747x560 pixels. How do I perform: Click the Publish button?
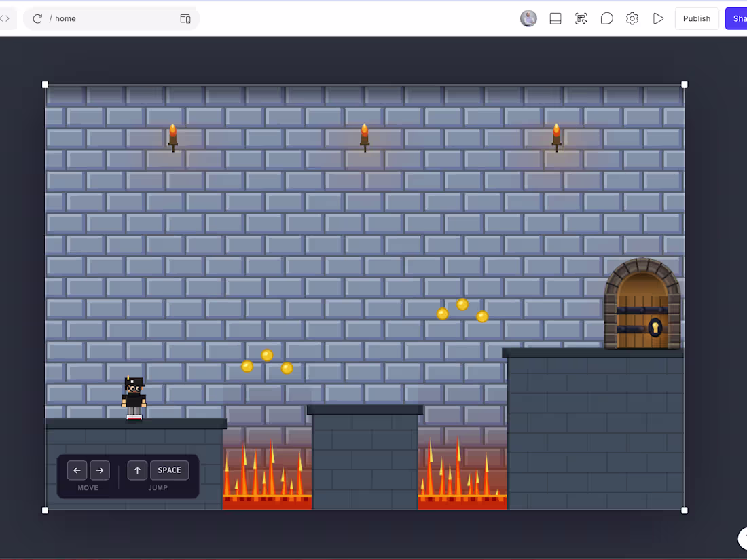pyautogui.click(x=697, y=18)
